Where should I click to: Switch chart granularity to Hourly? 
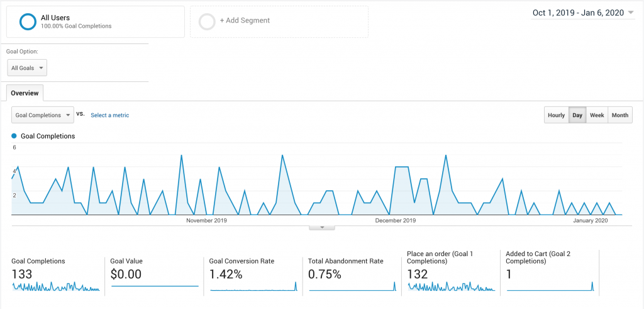click(556, 115)
